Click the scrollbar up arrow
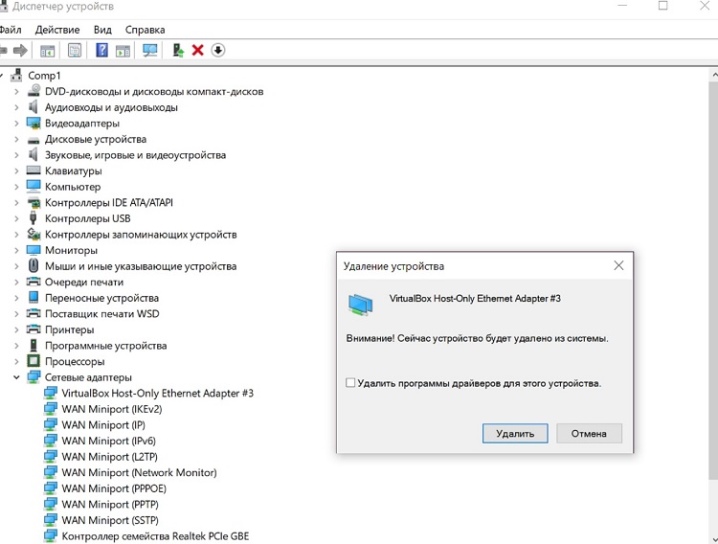The image size is (718, 544). click(713, 74)
